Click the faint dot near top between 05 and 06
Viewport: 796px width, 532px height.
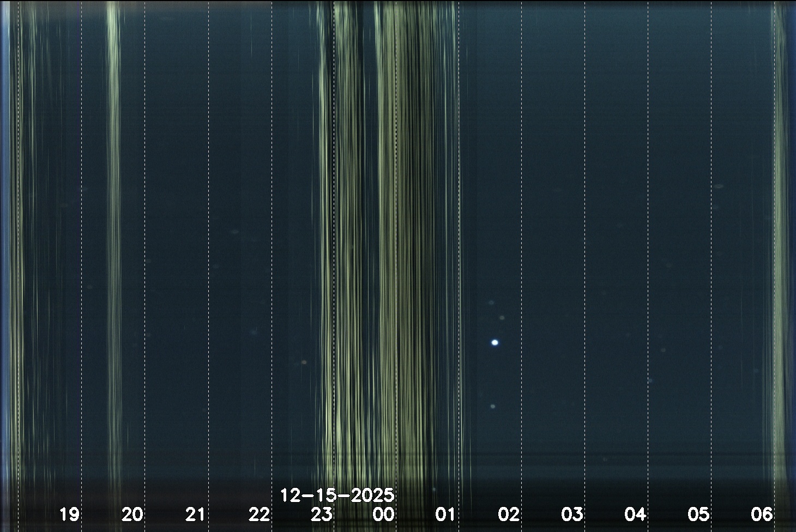click(719, 186)
